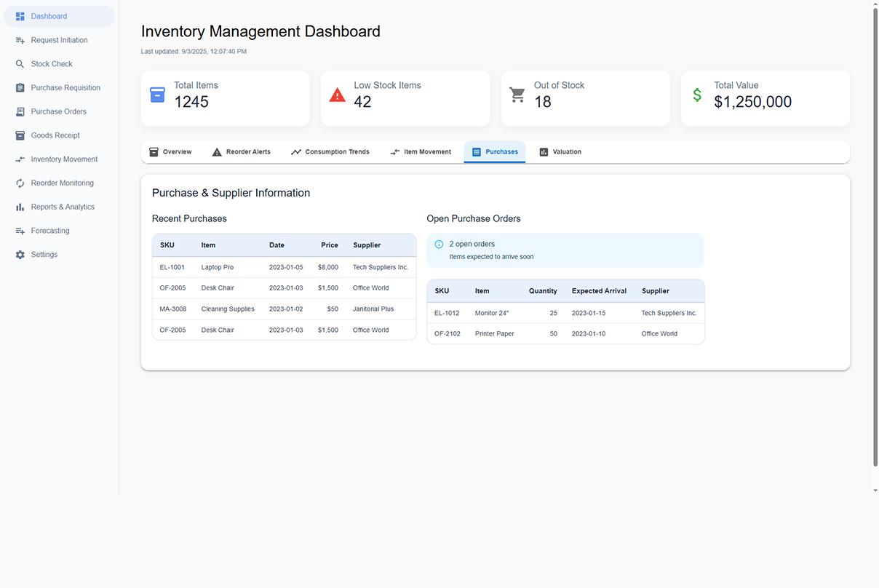Image resolution: width=879 pixels, height=588 pixels.
Task: Click the 2 open orders alert text
Action: tap(472, 245)
